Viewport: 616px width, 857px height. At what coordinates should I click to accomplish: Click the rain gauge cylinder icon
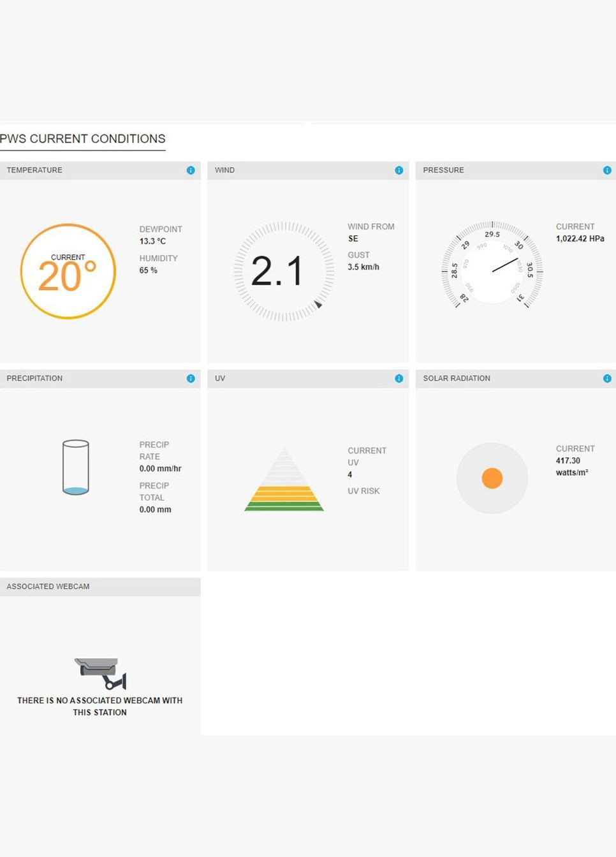pyautogui.click(x=76, y=467)
